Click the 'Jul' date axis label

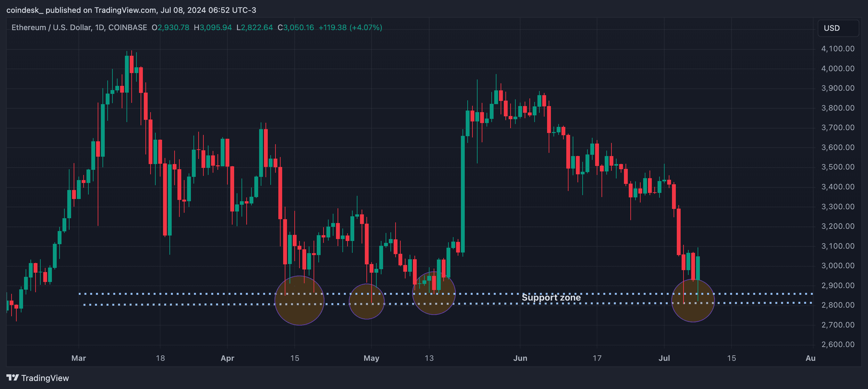pyautogui.click(x=664, y=358)
